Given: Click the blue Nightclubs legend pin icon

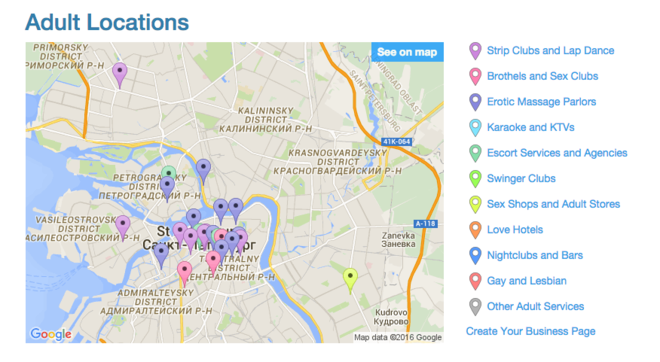Looking at the screenshot, I should click(x=475, y=256).
